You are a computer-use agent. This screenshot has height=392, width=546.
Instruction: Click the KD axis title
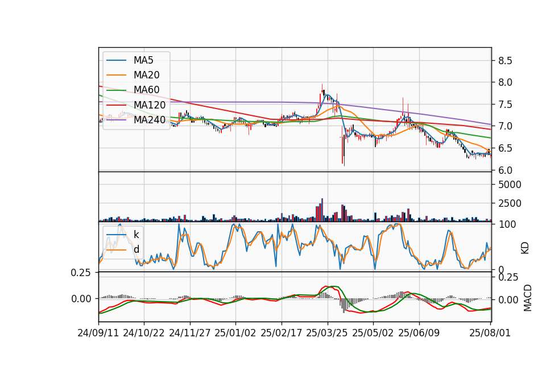[525, 248]
